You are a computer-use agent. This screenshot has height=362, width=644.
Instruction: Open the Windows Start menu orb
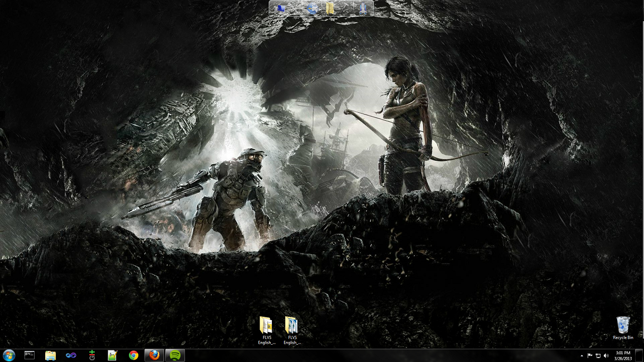[8, 355]
